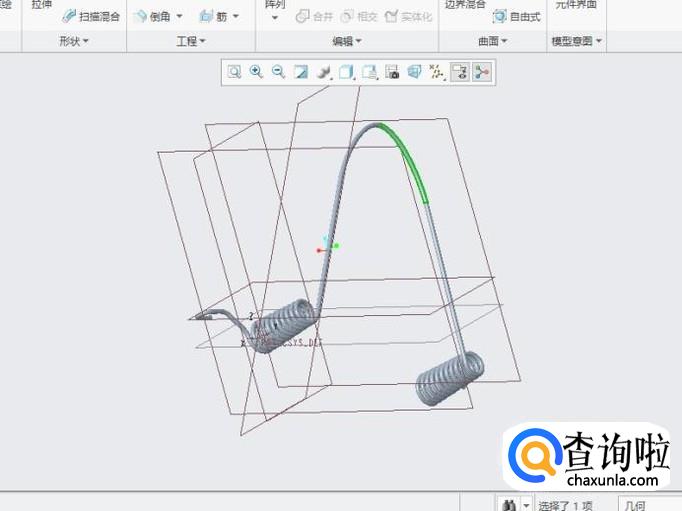Expand the Pattern (阵列) dropdown arrow
This screenshot has width=682, height=511.
tap(275, 18)
